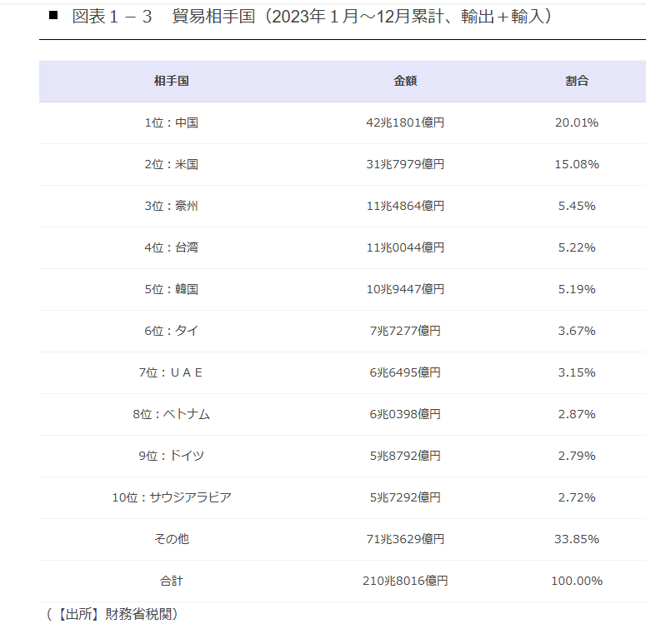Click the 4位:台湾 row label
This screenshot has height=644, width=646.
pyautogui.click(x=172, y=247)
